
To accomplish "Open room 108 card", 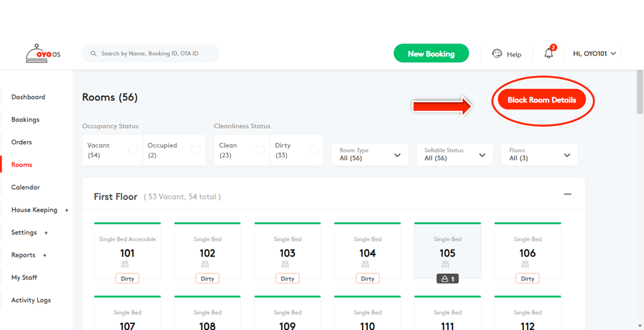I will (x=208, y=313).
